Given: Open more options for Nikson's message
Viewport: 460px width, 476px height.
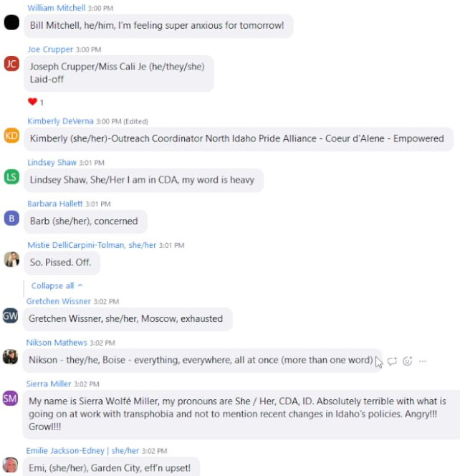Looking at the screenshot, I should tap(422, 361).
